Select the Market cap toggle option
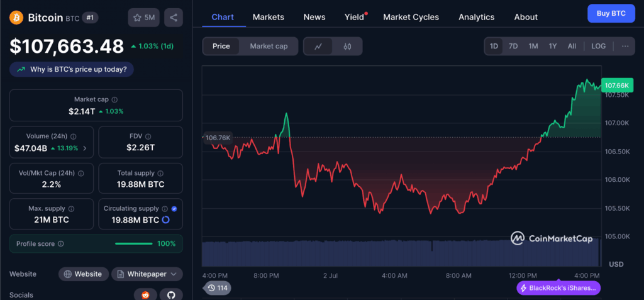The height and width of the screenshot is (300, 644). coord(269,46)
